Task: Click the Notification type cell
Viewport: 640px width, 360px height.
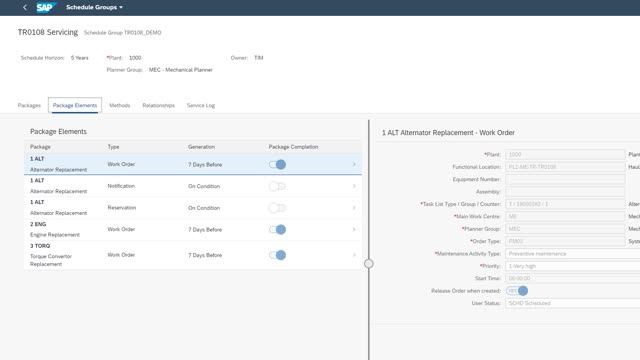Action: 121,186
